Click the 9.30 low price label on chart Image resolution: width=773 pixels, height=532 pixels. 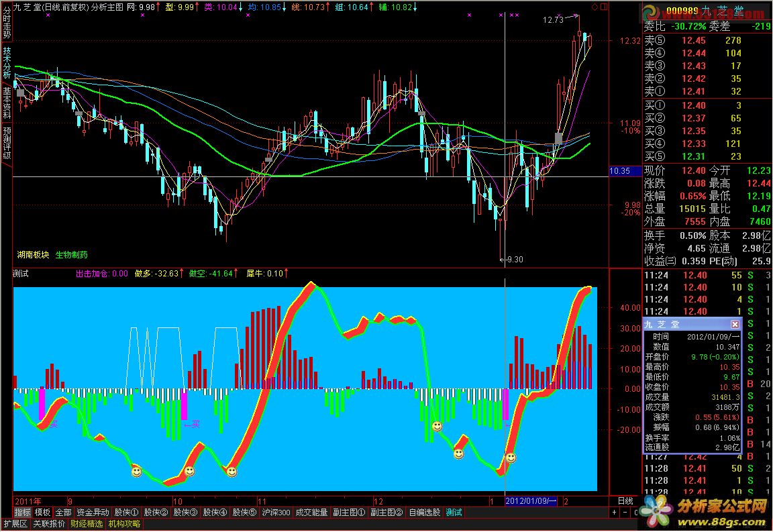(515, 260)
